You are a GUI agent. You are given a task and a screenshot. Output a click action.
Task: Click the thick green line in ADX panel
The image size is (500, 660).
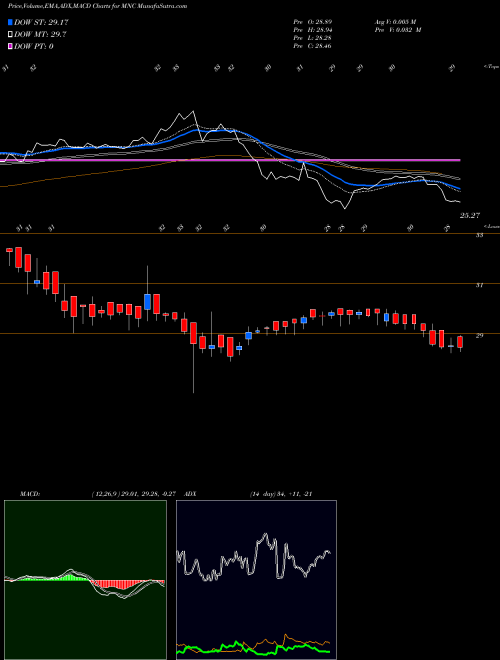253,648
